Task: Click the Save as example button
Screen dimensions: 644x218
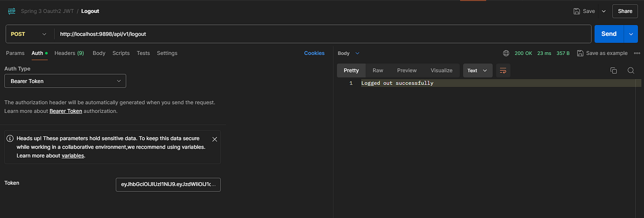Action: [602, 53]
